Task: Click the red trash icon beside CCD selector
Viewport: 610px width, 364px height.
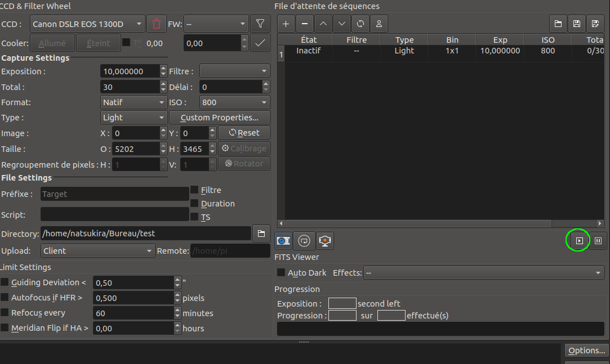Action: click(x=157, y=24)
